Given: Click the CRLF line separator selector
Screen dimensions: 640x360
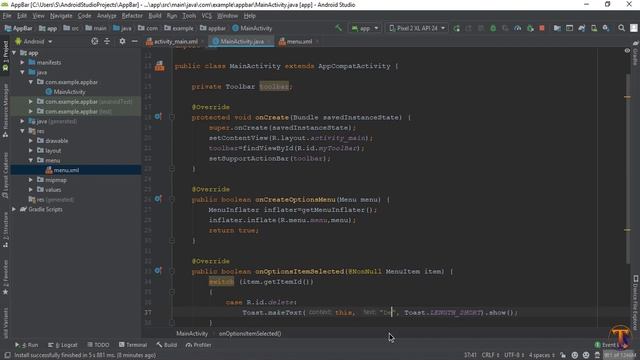Looking at the screenshot, I should coord(491,355).
